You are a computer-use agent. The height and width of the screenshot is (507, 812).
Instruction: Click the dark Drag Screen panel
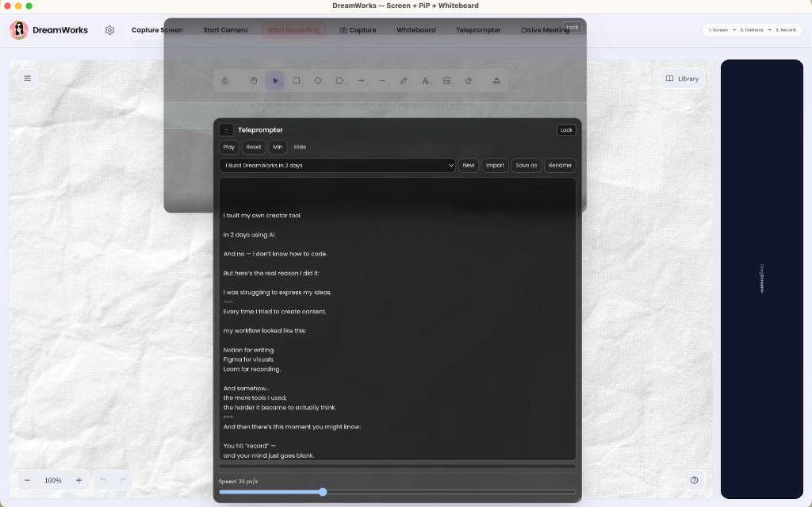click(762, 279)
